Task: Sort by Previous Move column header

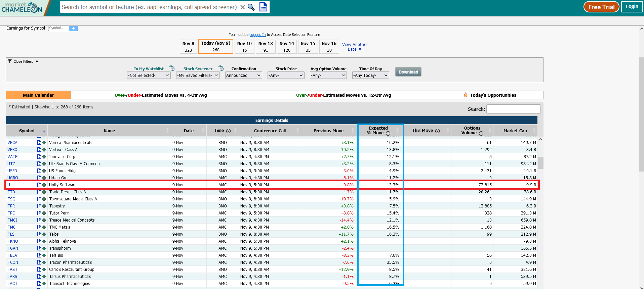Action: pos(328,131)
